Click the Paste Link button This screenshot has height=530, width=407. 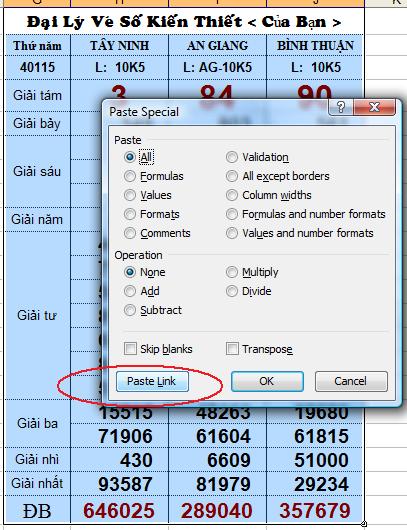(152, 382)
